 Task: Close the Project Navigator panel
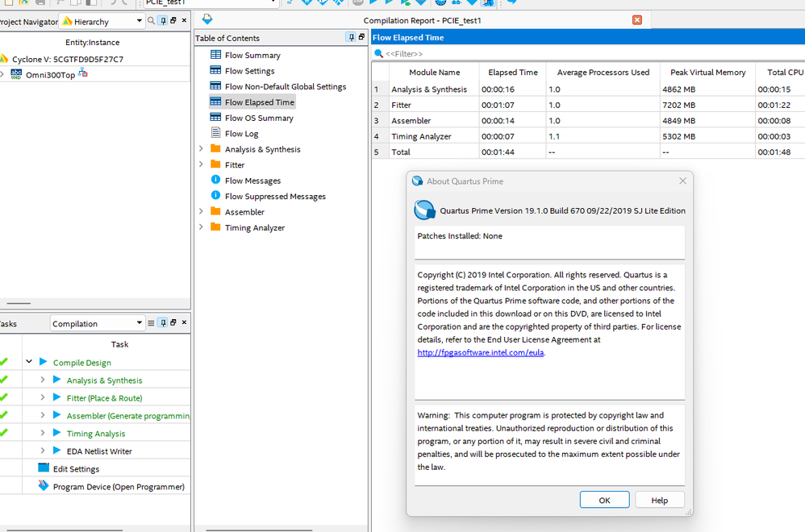[184, 20]
